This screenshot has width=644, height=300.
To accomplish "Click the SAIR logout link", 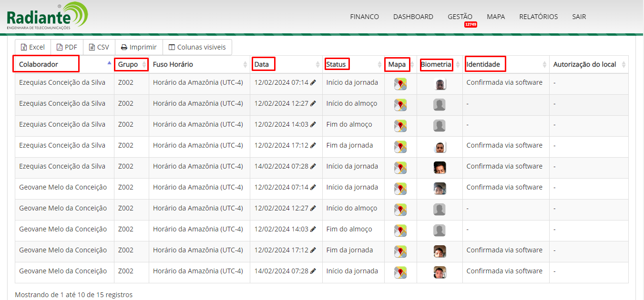I will [x=579, y=17].
